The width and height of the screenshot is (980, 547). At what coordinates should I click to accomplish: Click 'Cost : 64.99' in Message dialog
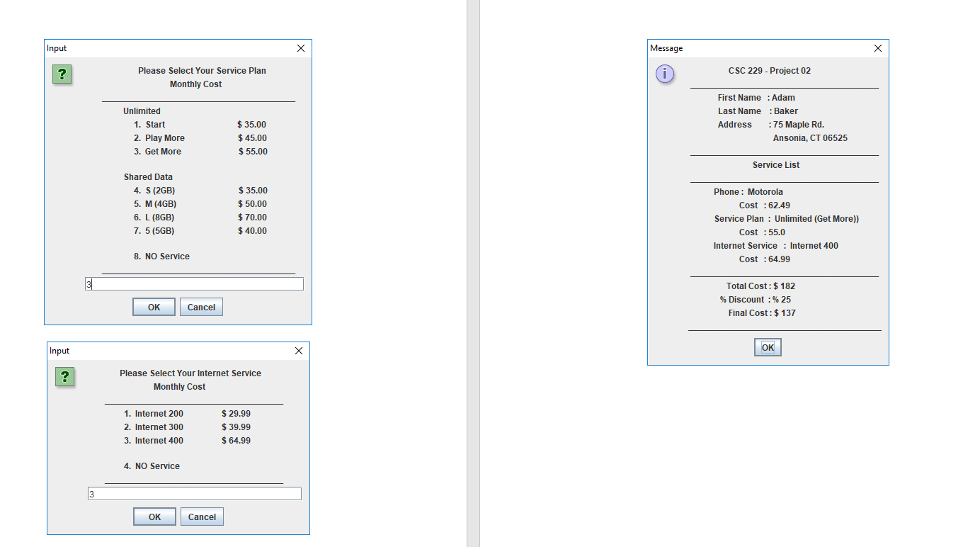pos(765,259)
